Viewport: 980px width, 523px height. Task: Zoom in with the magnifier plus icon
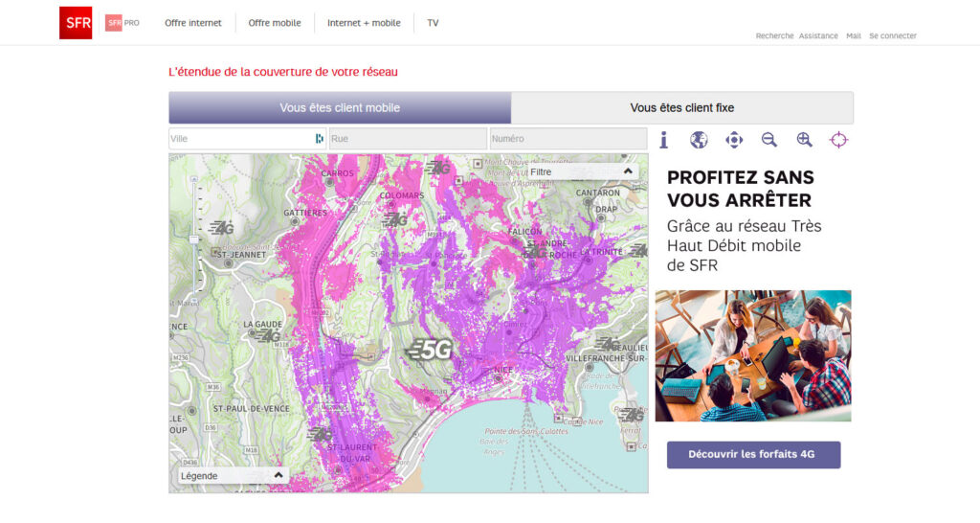pyautogui.click(x=804, y=140)
